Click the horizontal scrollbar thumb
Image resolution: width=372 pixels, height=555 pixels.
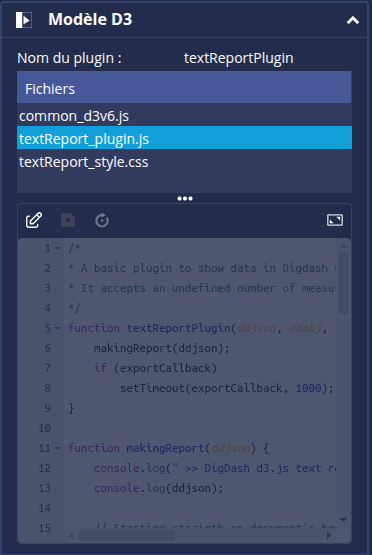click(x=127, y=535)
